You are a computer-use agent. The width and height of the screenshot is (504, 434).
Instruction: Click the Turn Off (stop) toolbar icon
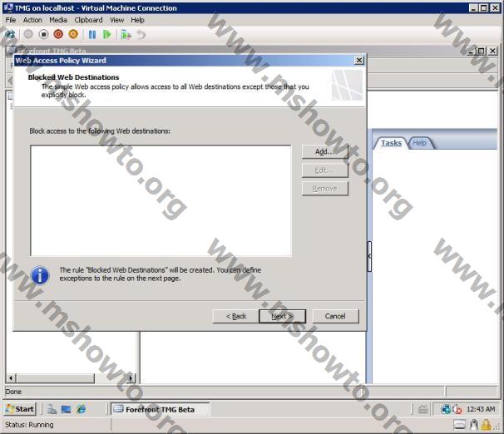pos(43,34)
